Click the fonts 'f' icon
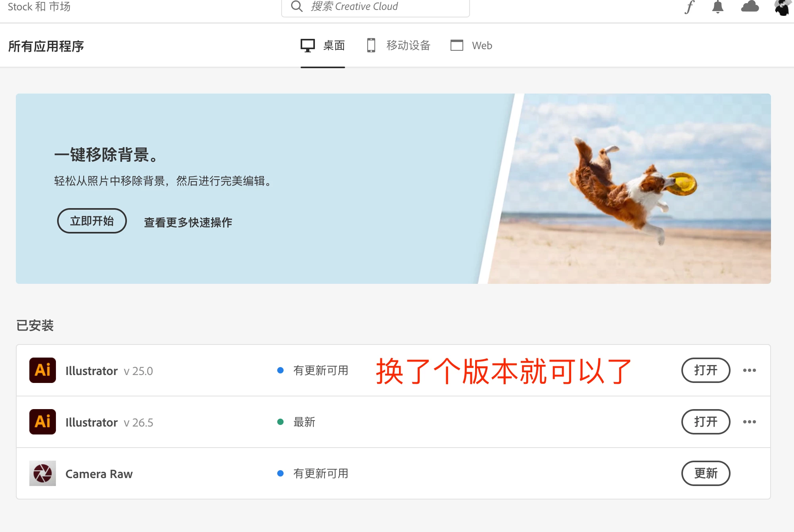794x532 pixels. click(x=690, y=7)
